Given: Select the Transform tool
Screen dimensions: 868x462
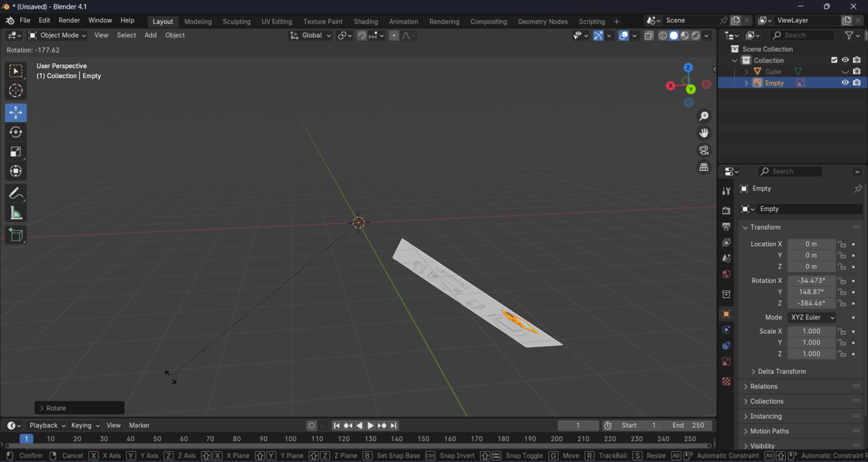Looking at the screenshot, I should [x=16, y=171].
